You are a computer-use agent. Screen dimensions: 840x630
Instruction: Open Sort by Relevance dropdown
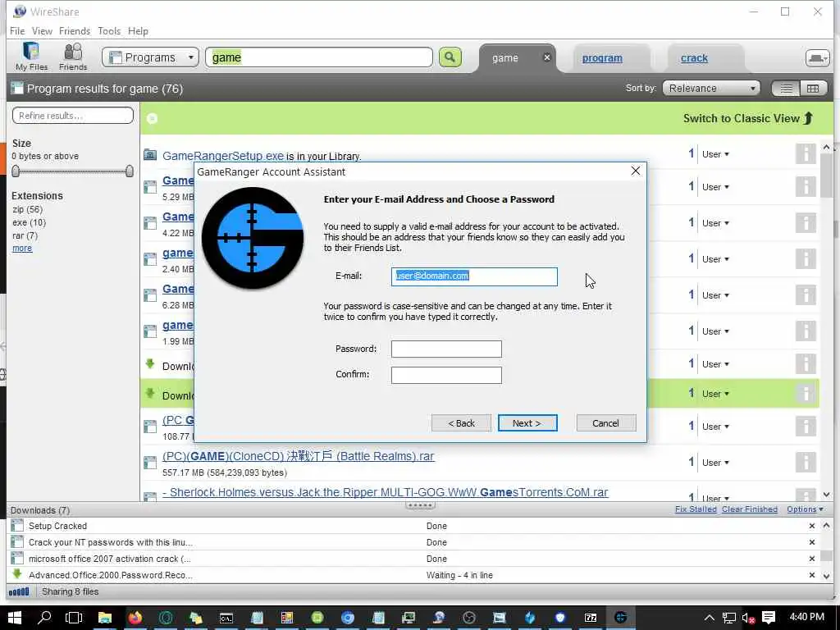(x=711, y=89)
